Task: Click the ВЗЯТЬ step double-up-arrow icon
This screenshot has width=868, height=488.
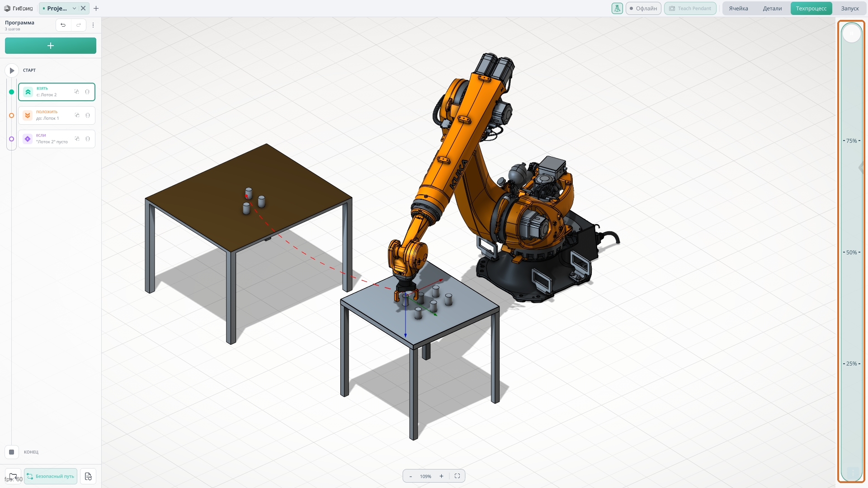Action: [28, 92]
